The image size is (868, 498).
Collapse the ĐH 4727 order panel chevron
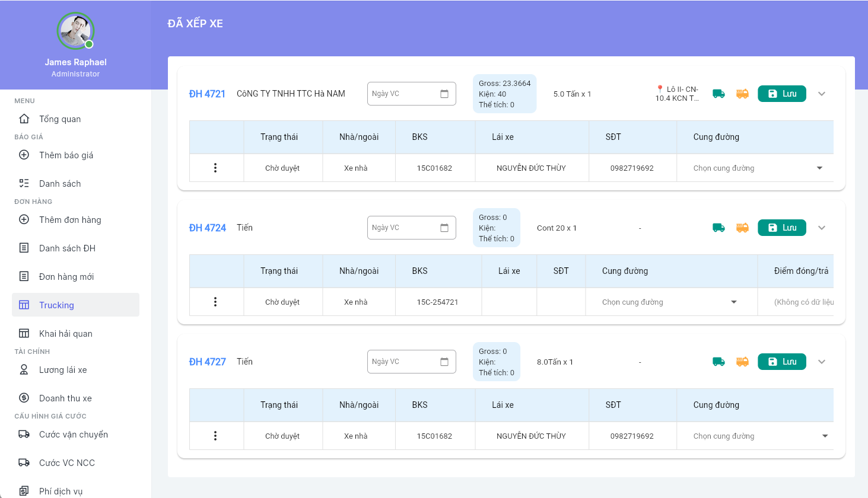pos(822,362)
